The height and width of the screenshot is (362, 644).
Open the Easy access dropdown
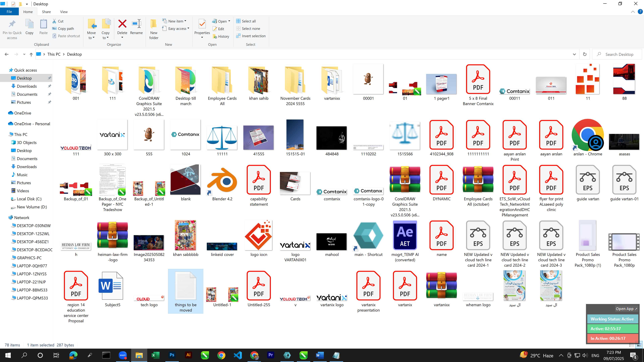point(176,28)
